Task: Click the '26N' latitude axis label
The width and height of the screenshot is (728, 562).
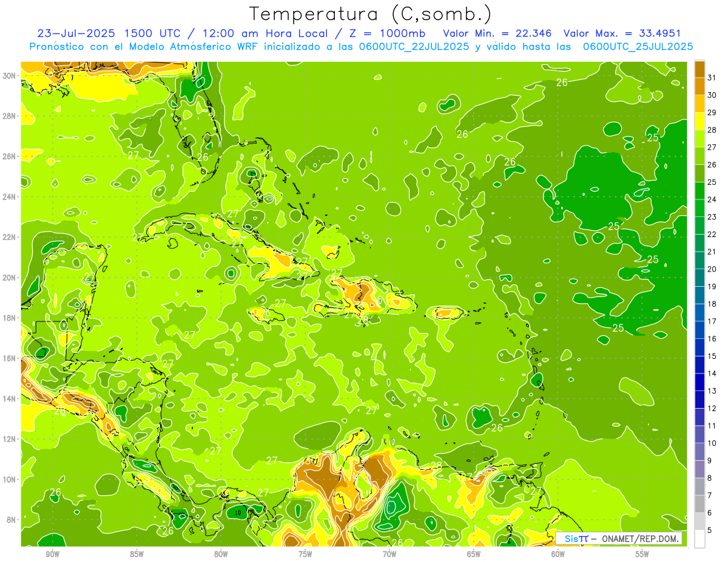Action: coord(9,156)
